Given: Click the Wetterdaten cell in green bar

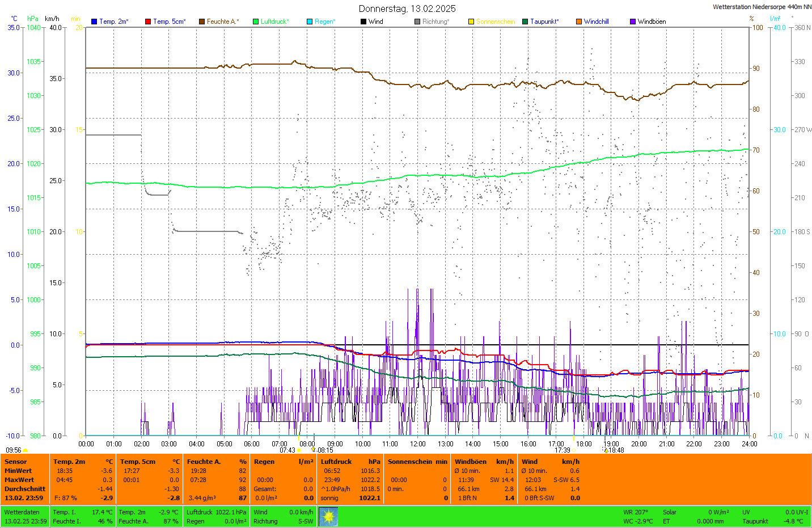Looking at the screenshot, I should pos(22,512).
